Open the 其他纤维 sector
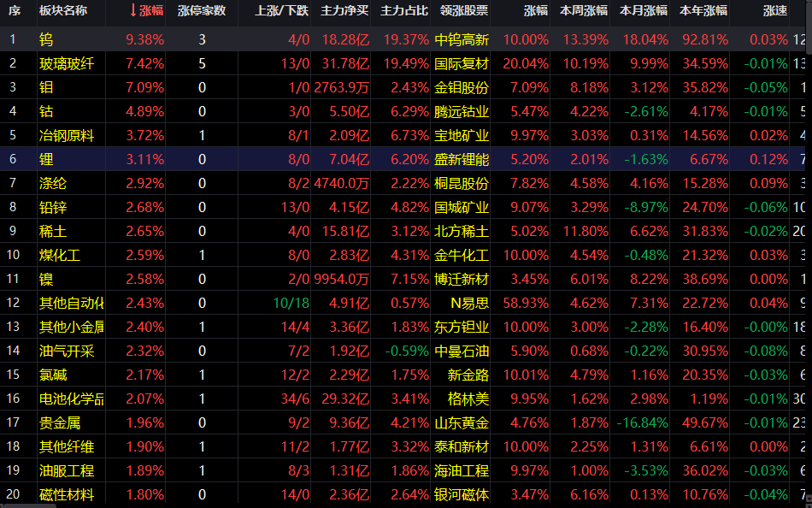The image size is (812, 508). coord(67,446)
